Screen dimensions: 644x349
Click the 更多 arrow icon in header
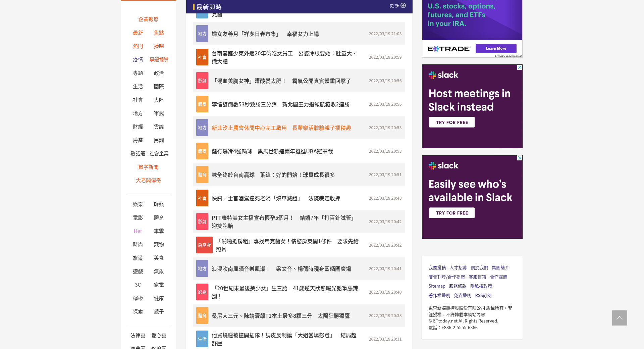(403, 5)
